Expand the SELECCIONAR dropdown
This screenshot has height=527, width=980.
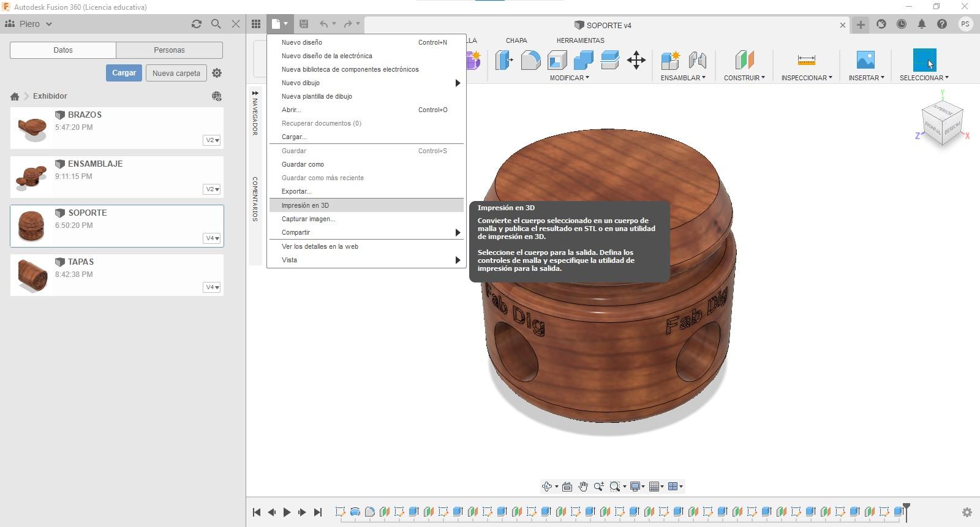click(x=924, y=78)
